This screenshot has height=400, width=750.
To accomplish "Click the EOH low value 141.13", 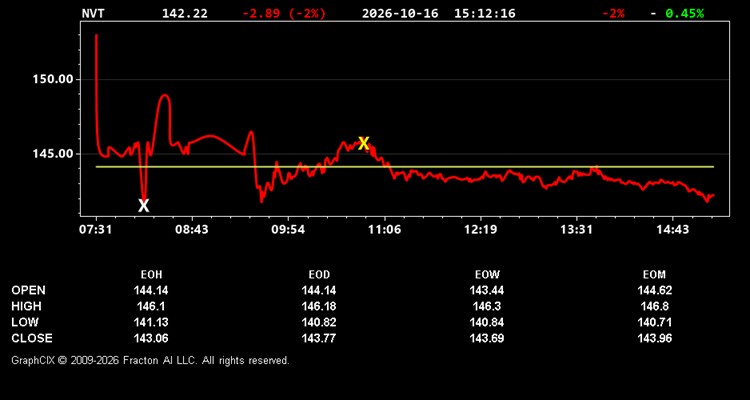I will 151,322.
